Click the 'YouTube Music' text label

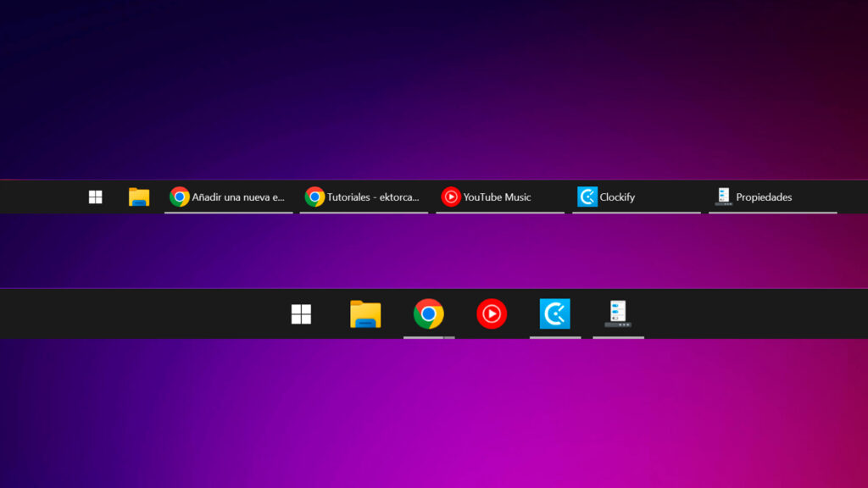click(x=497, y=197)
